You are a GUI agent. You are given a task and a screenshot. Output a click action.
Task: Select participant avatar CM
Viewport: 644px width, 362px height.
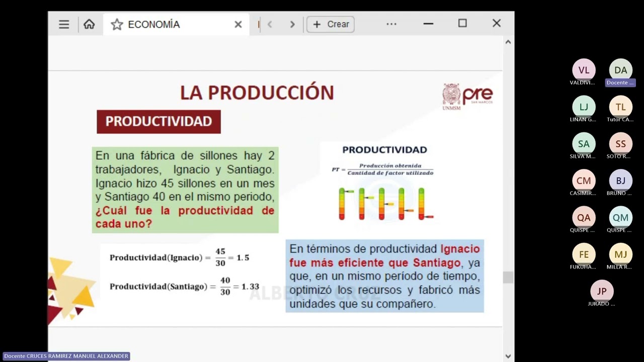pos(584,180)
